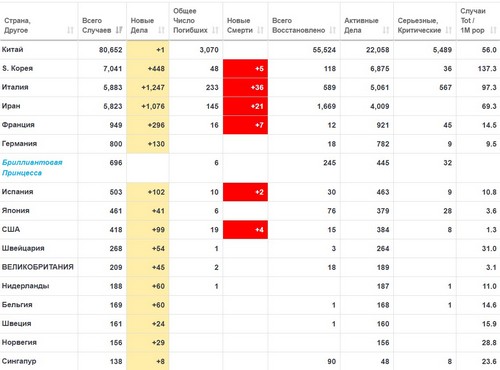500x370 pixels.
Task: Click France's active cases value 921
Action: pos(383,125)
